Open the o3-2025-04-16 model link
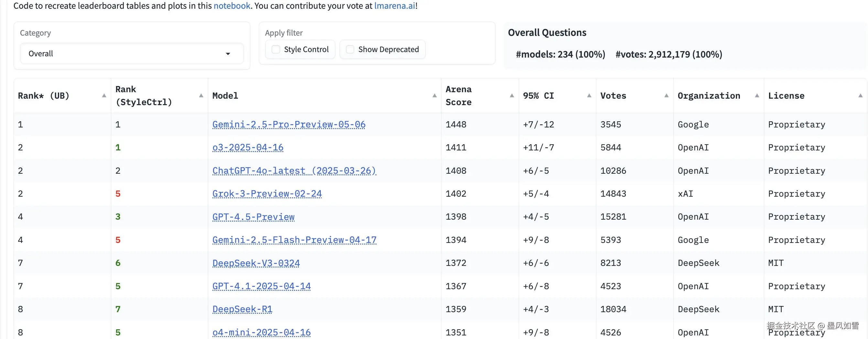 [x=248, y=147]
